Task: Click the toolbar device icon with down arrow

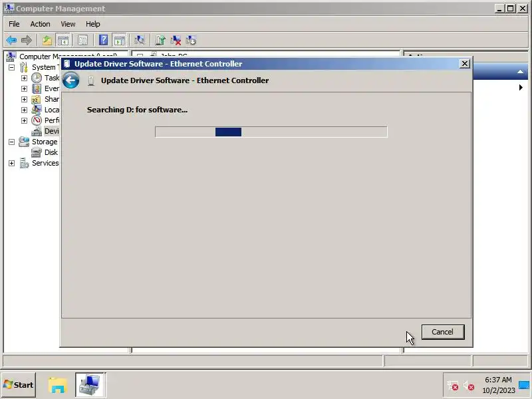Action: pyautogui.click(x=191, y=41)
